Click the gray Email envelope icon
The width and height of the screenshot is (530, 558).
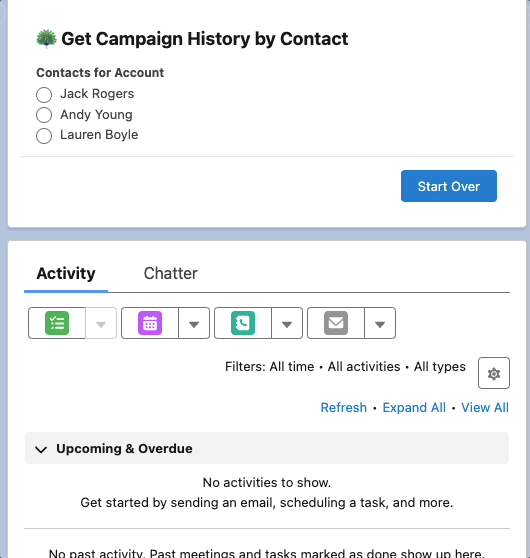tap(336, 323)
